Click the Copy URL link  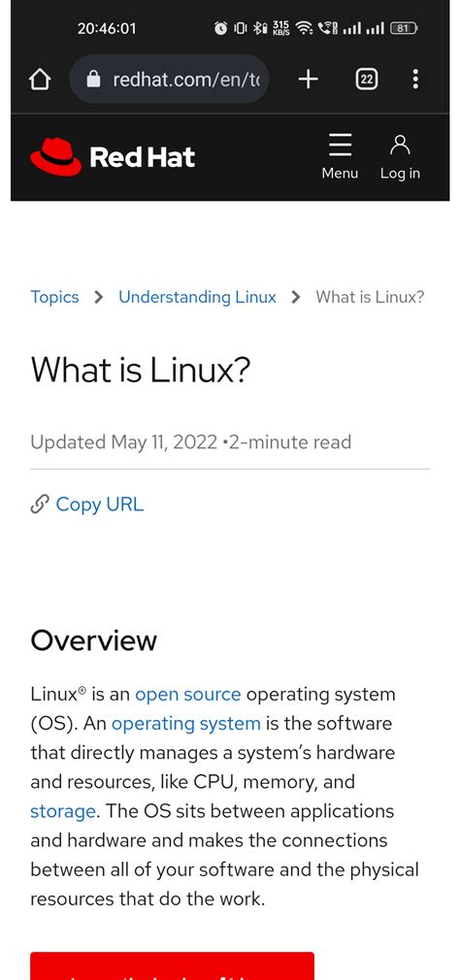(x=99, y=504)
